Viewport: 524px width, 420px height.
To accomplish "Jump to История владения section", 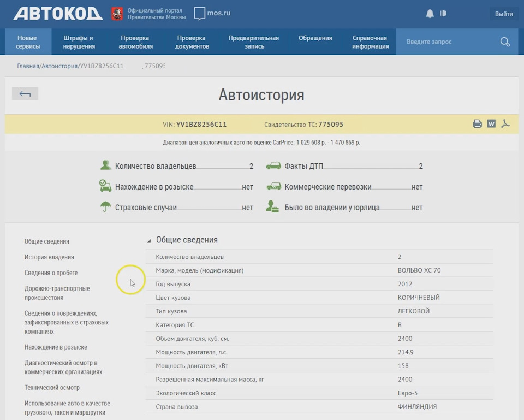I will point(49,257).
